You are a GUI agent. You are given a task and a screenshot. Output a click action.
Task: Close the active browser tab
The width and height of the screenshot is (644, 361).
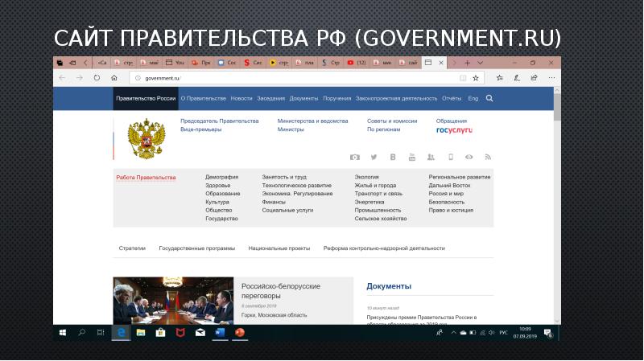440,63
